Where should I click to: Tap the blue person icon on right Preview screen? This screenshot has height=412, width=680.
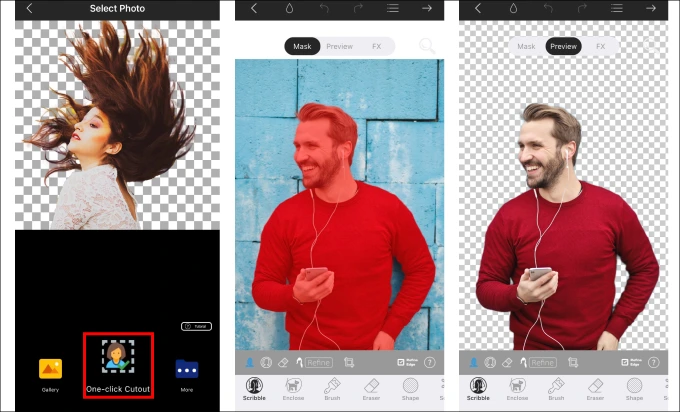[474, 363]
